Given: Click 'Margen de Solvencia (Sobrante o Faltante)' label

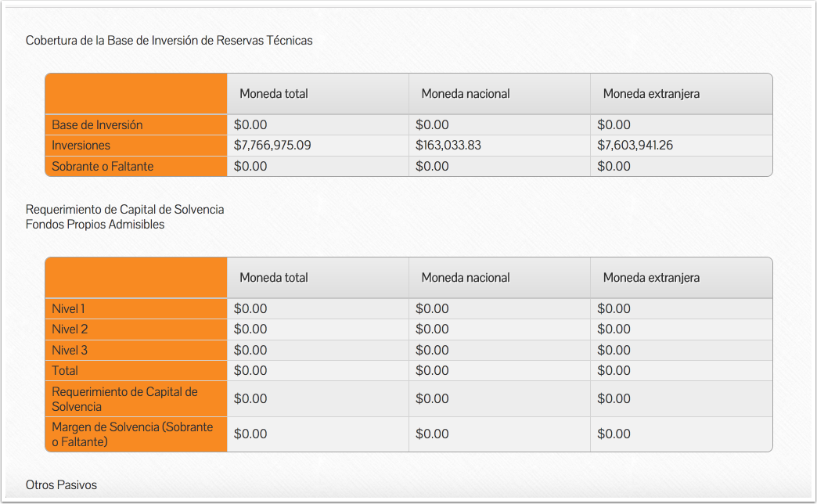Looking at the screenshot, I should [x=131, y=434].
